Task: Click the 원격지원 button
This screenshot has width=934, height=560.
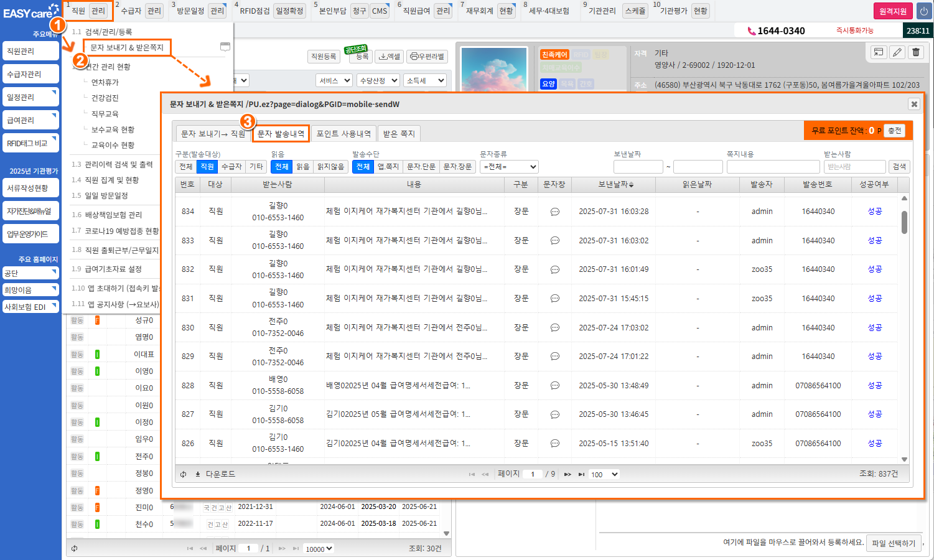Action: pos(892,11)
